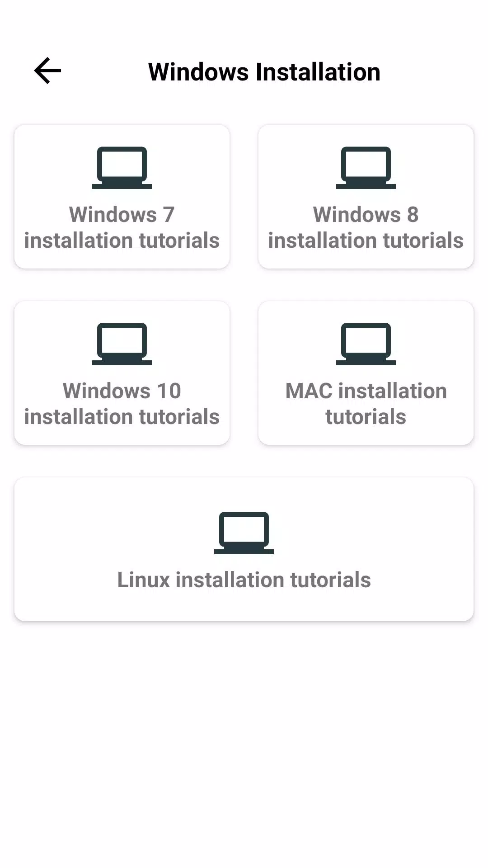The width and height of the screenshot is (488, 868).
Task: Tap the MAC tutorials card tile
Action: point(366,373)
